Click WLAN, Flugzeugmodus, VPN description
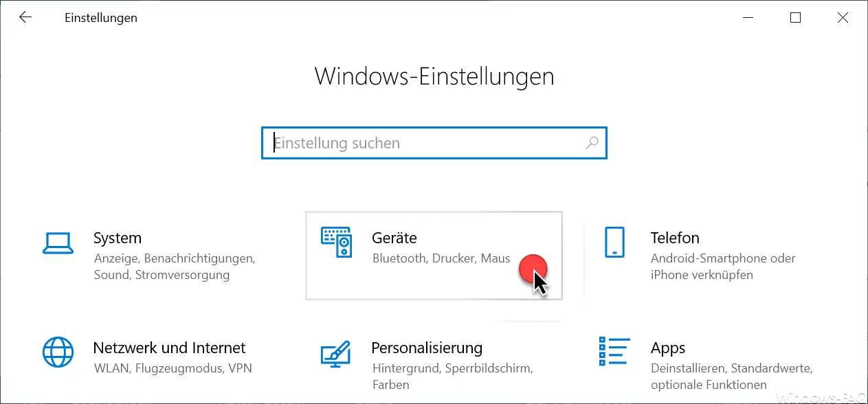The image size is (868, 404). click(173, 368)
